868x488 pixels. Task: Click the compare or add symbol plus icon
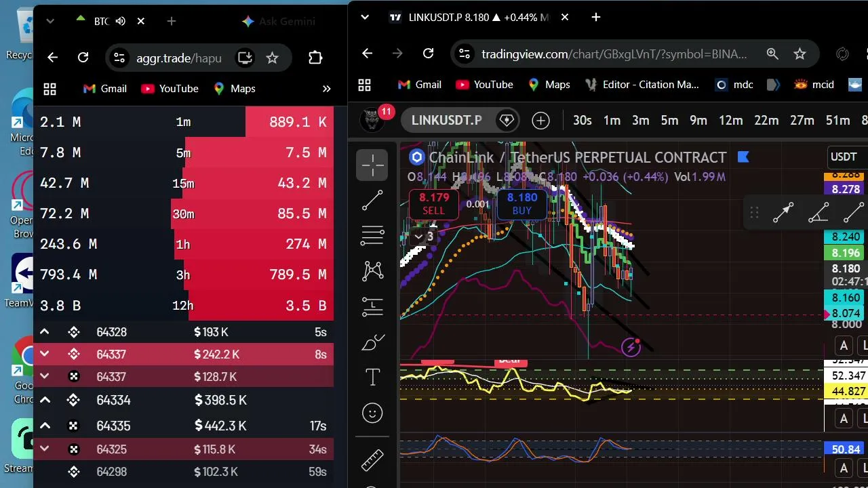tap(540, 121)
